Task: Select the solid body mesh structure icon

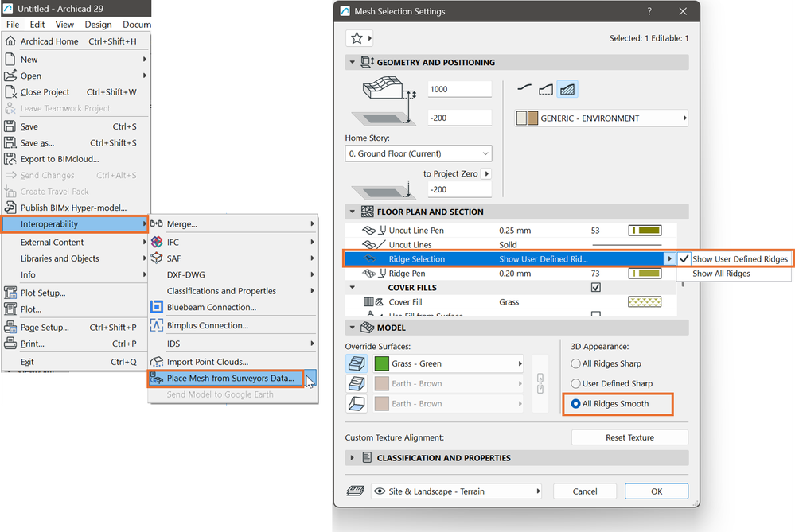Action: coord(567,89)
